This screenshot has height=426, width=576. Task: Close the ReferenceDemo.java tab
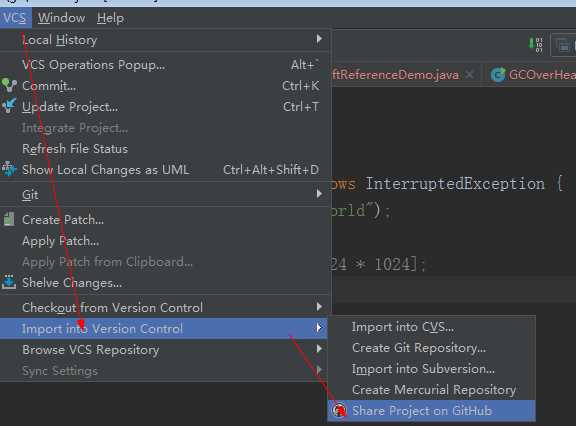[x=469, y=75]
